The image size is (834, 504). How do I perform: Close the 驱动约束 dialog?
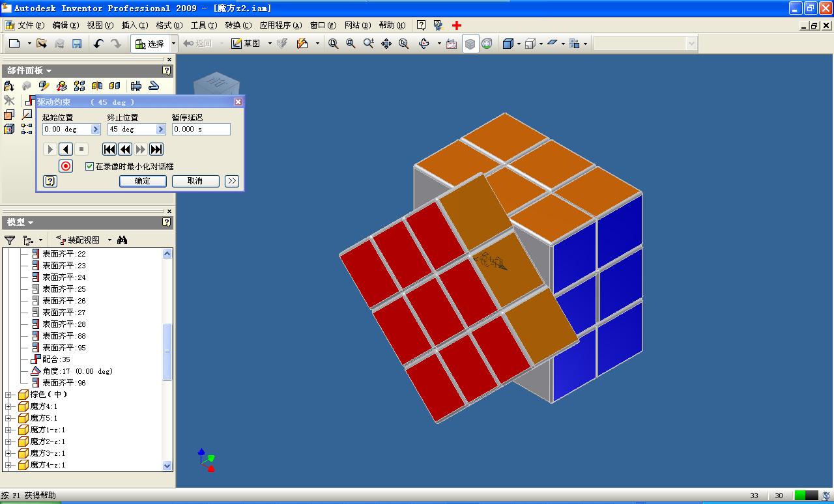(238, 102)
